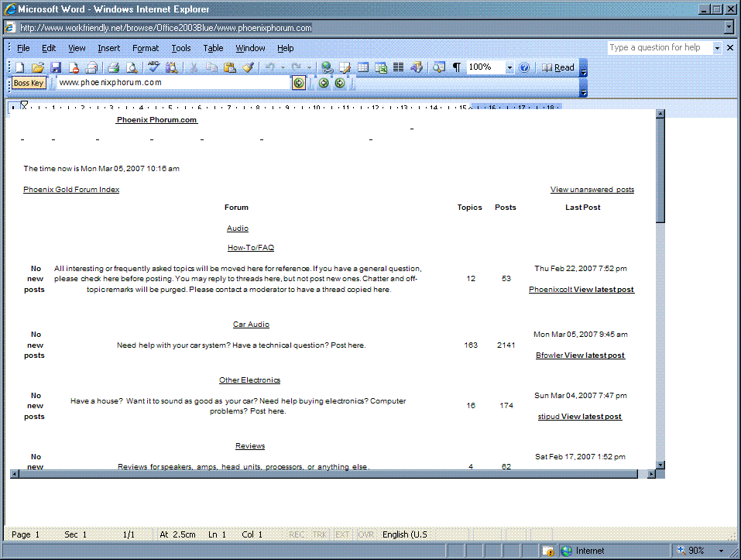This screenshot has width=741, height=560.
Task: Open the Format menu
Action: coord(146,48)
